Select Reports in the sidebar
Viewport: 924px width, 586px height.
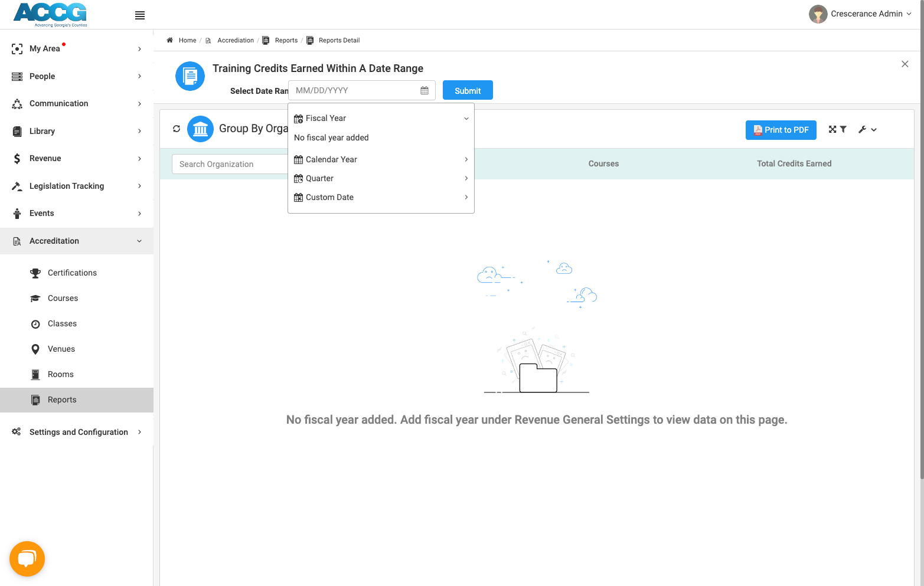77,400
